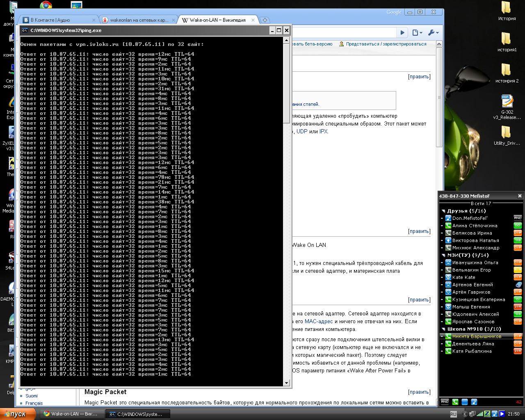The height and width of the screenshot is (420, 525).
Task: Click the blue square icon in messenger bottom bar
Action: (x=465, y=402)
